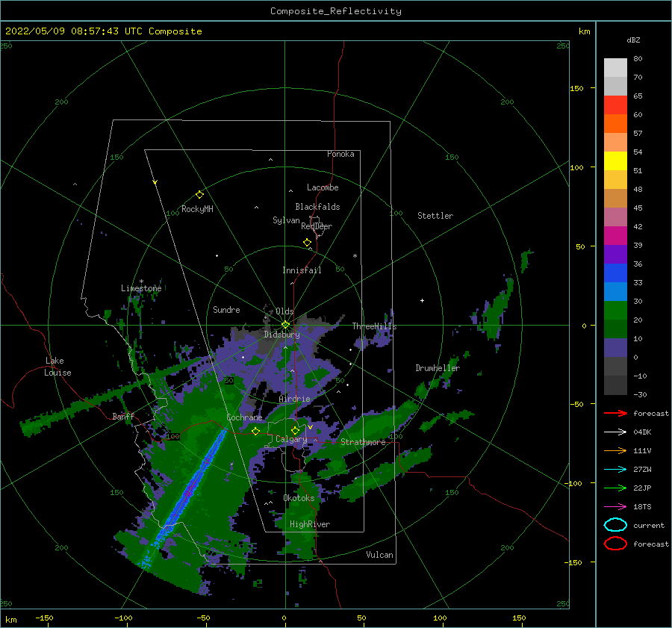This screenshot has width=672, height=628.
Task: Pick the 51 dBZ gold swatch
Action: pos(615,180)
